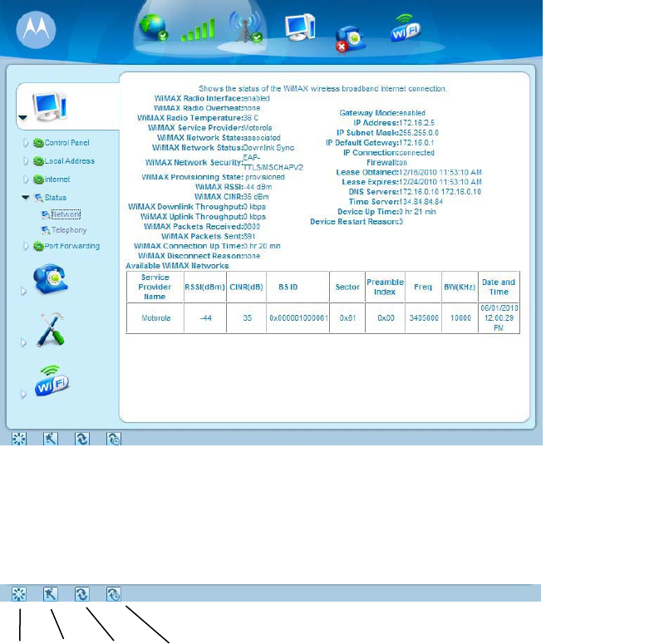This screenshot has width=659, height=644.
Task: Click the magic wand icon in the detached strip with callout lines
Action: 51,594
